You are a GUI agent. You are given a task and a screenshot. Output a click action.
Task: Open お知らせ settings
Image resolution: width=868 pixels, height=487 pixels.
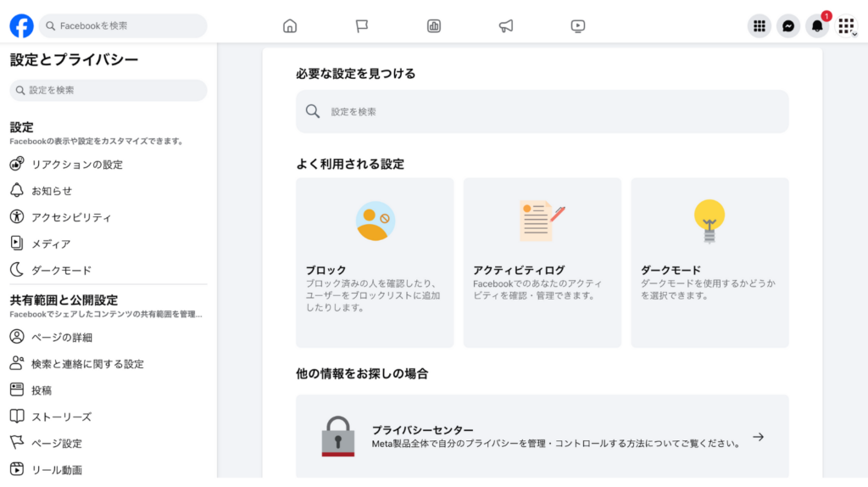coord(52,191)
